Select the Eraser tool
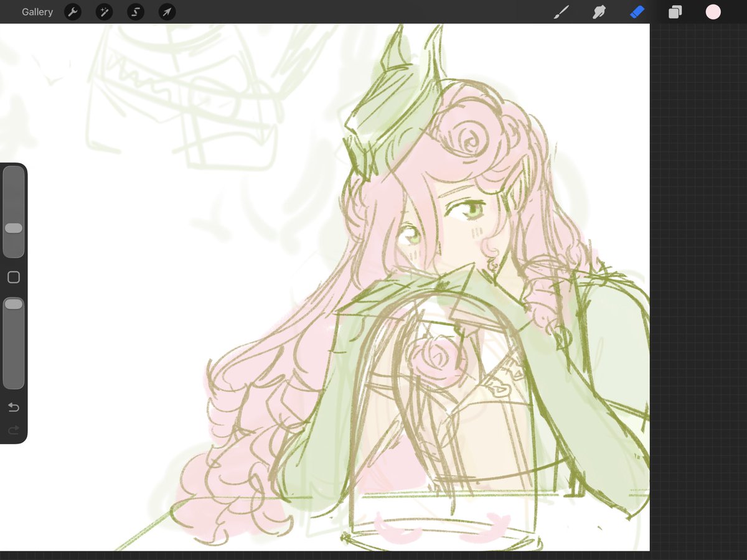Viewport: 747px width, 560px height. (637, 12)
